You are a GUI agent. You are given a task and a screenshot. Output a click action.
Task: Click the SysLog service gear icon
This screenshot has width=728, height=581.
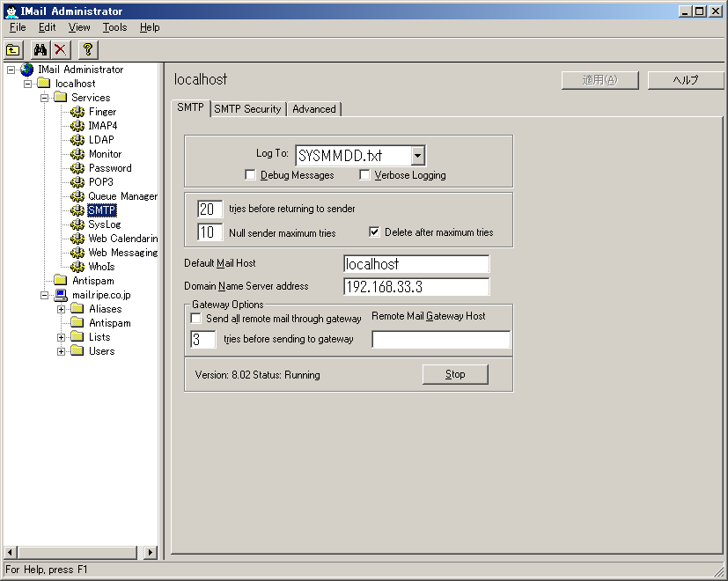[x=77, y=224]
